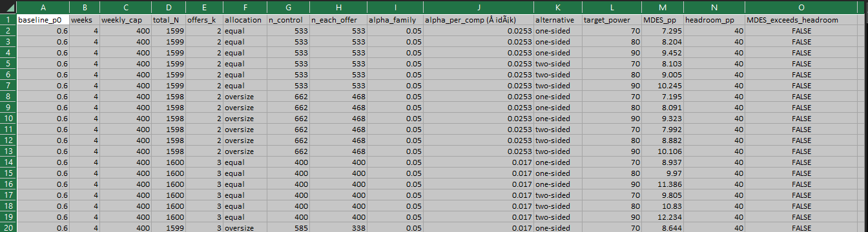Click n_control cell 662 in row 8
This screenshot has height=232, width=868.
pyautogui.click(x=288, y=97)
